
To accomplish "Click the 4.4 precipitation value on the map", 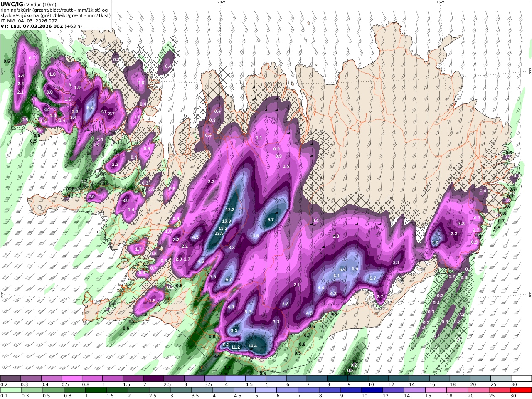I will (321, 288).
